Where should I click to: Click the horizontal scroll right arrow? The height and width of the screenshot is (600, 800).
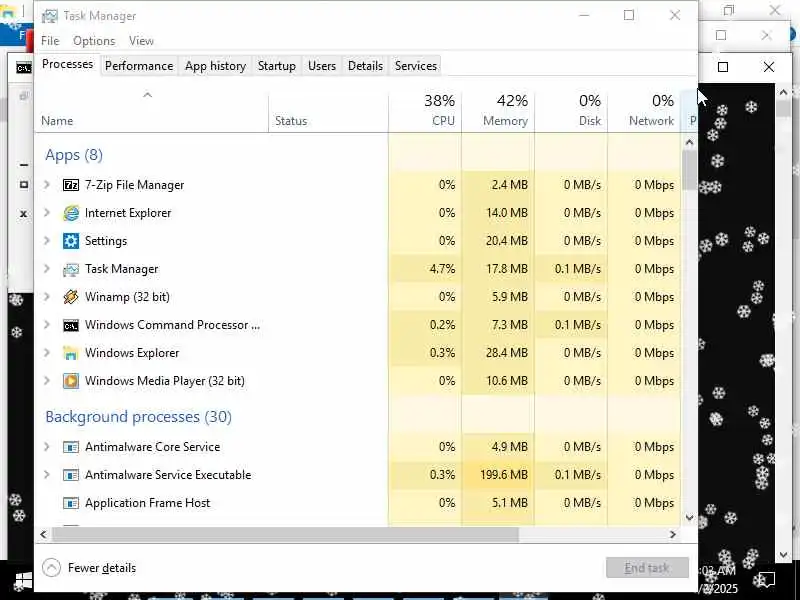click(x=673, y=534)
